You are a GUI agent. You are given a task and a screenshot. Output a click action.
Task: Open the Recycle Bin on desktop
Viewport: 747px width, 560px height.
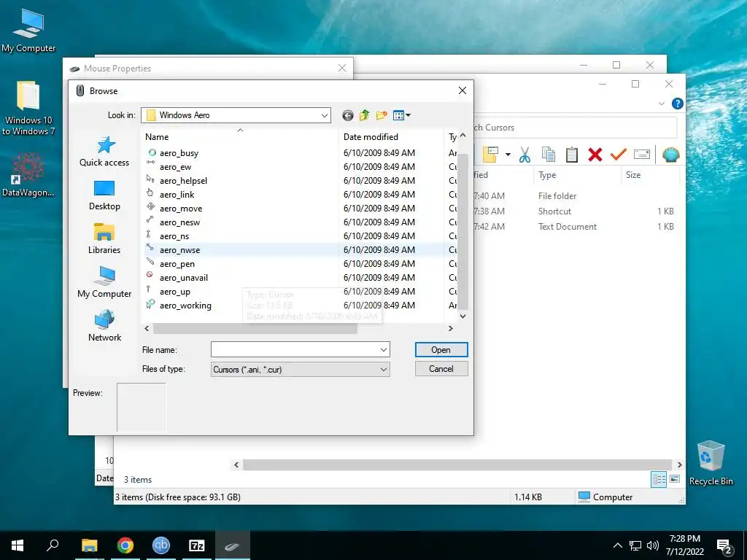pyautogui.click(x=711, y=463)
